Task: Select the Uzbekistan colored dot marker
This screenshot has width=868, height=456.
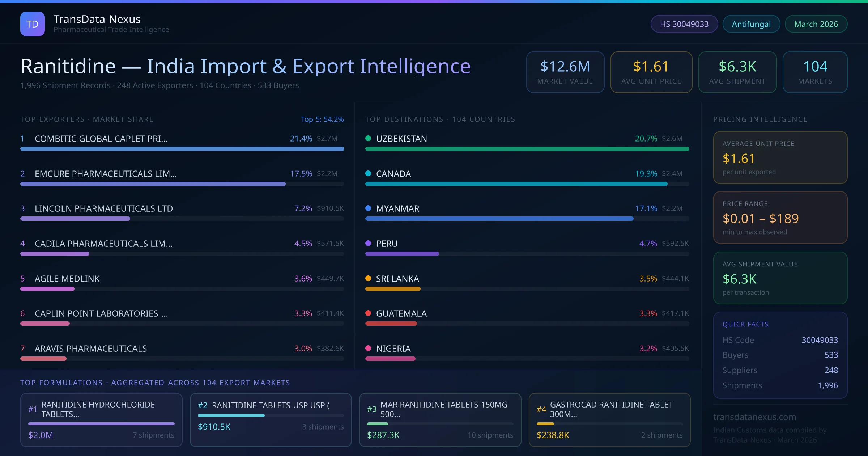Action: point(368,138)
